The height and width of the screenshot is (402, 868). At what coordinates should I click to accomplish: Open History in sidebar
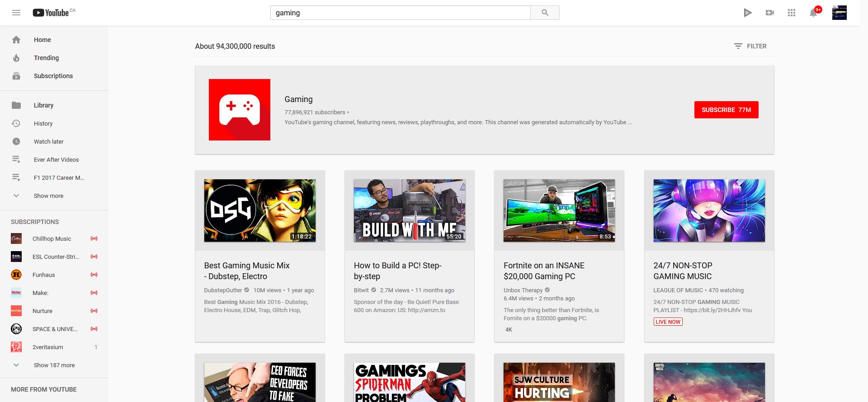(x=54, y=123)
